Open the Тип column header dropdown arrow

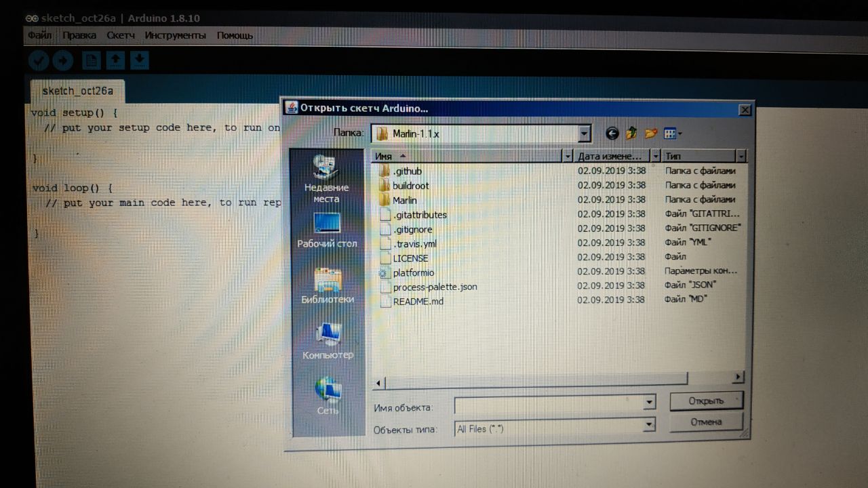741,157
